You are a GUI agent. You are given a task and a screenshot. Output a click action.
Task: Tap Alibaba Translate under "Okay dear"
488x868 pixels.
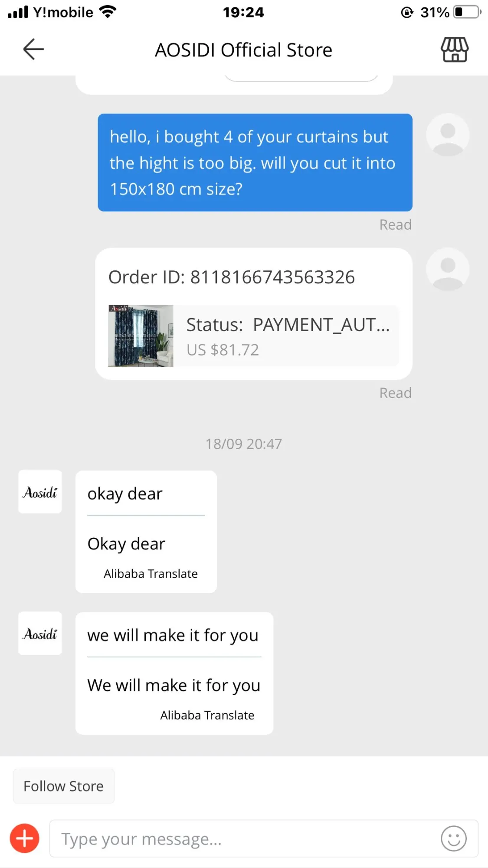point(151,574)
